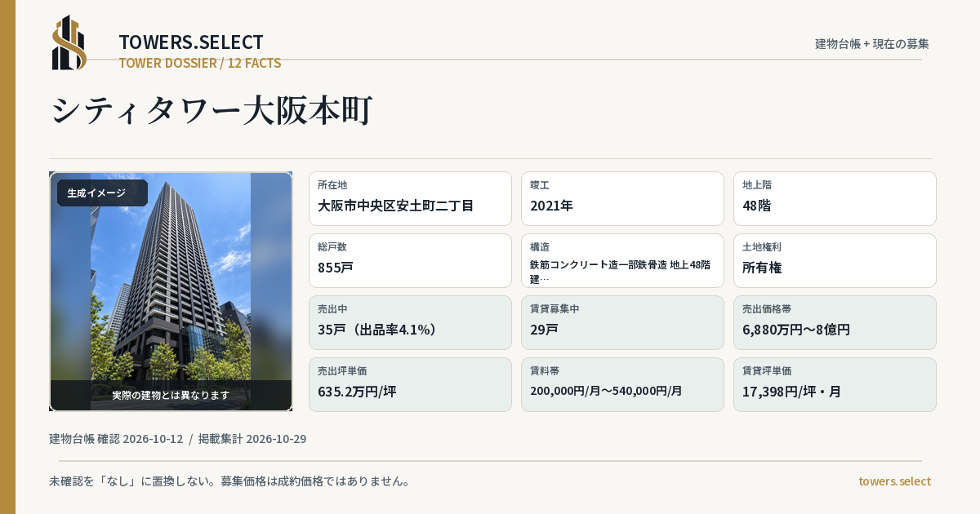Click the 賃貸坪単価 17,398円 card
980x514 pixels.
click(835, 384)
